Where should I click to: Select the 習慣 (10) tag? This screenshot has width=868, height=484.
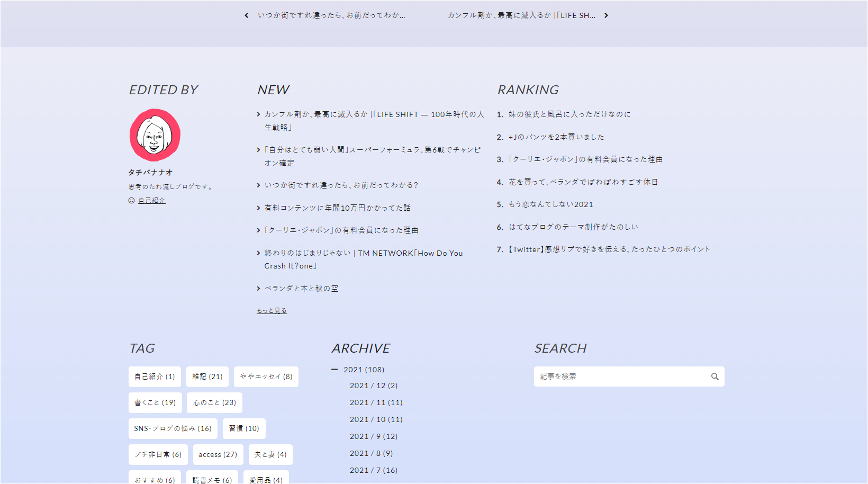pyautogui.click(x=243, y=428)
